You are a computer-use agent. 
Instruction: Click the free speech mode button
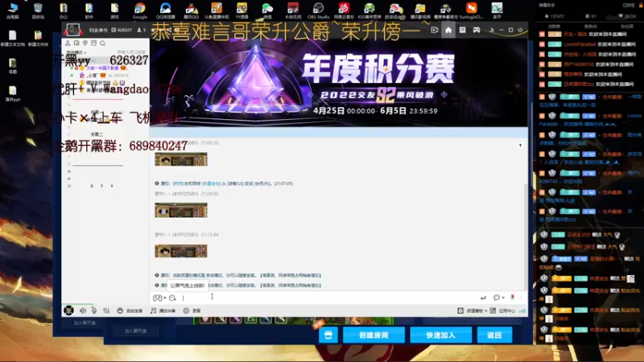(x=130, y=311)
